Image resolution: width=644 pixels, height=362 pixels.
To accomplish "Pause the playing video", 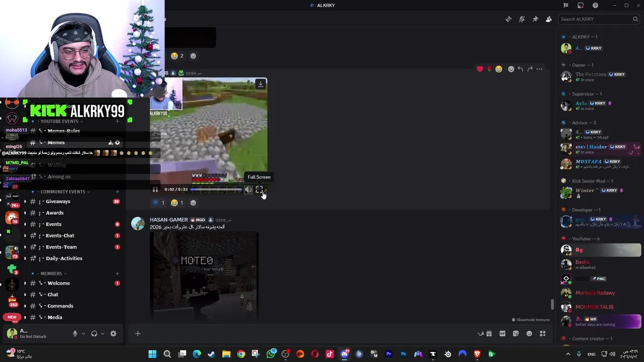I will click(x=155, y=190).
